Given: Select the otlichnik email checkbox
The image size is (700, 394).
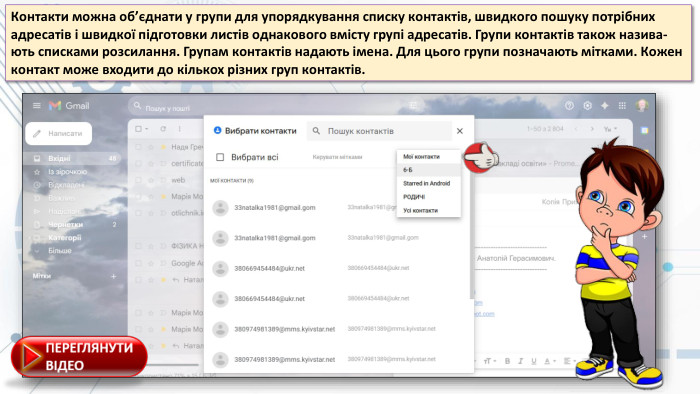Looking at the screenshot, I should coord(138,213).
